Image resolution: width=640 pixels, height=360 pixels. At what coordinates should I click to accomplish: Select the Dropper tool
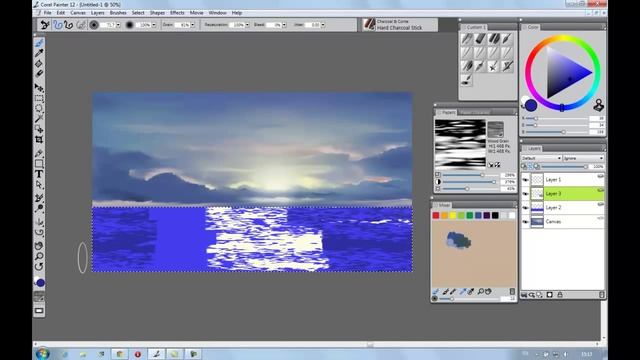[39, 53]
